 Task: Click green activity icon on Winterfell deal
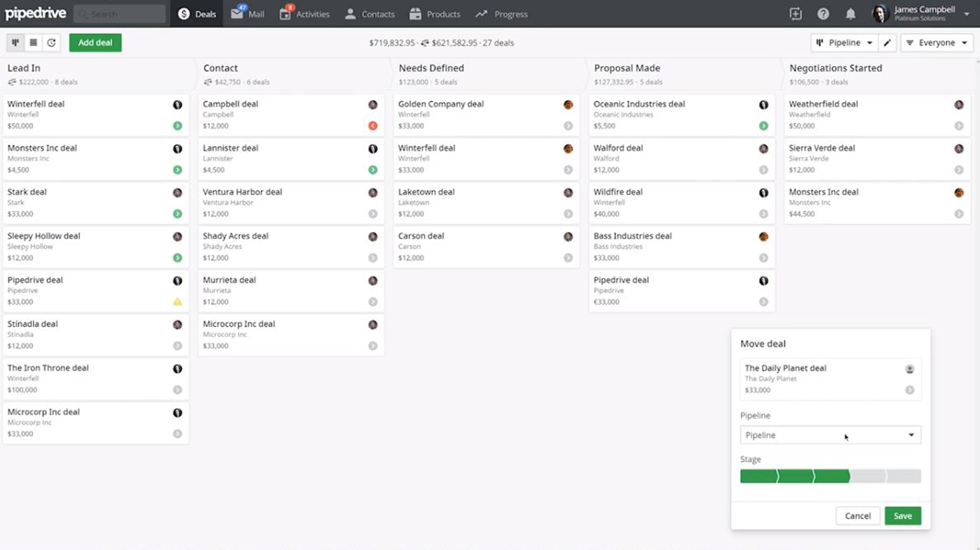coord(177,126)
